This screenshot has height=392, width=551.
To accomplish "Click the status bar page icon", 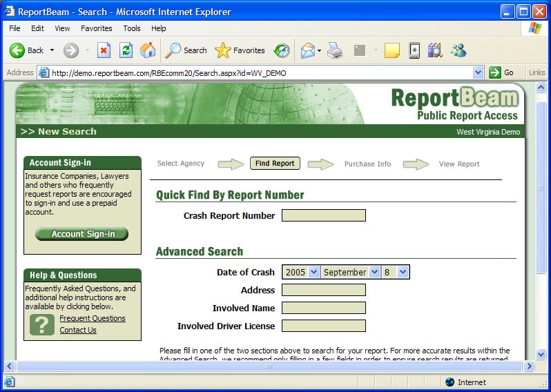I will [x=10, y=382].
